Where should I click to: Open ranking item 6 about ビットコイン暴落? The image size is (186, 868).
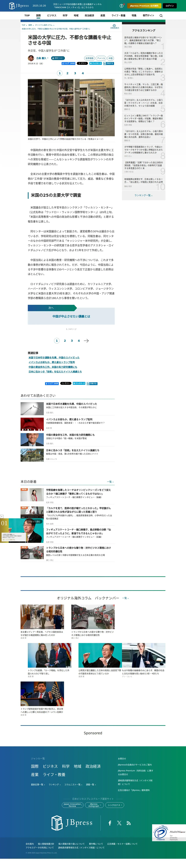pyautogui.click(x=143, y=120)
